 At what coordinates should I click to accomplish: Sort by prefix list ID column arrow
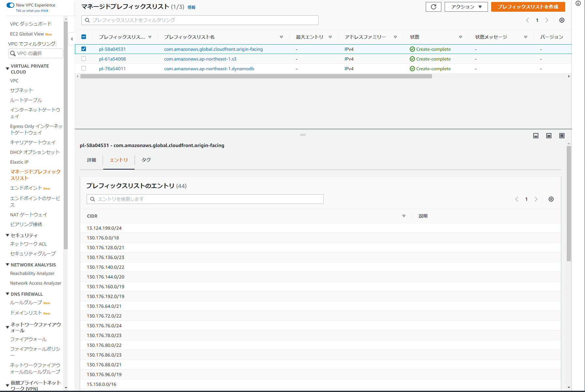[150, 37]
